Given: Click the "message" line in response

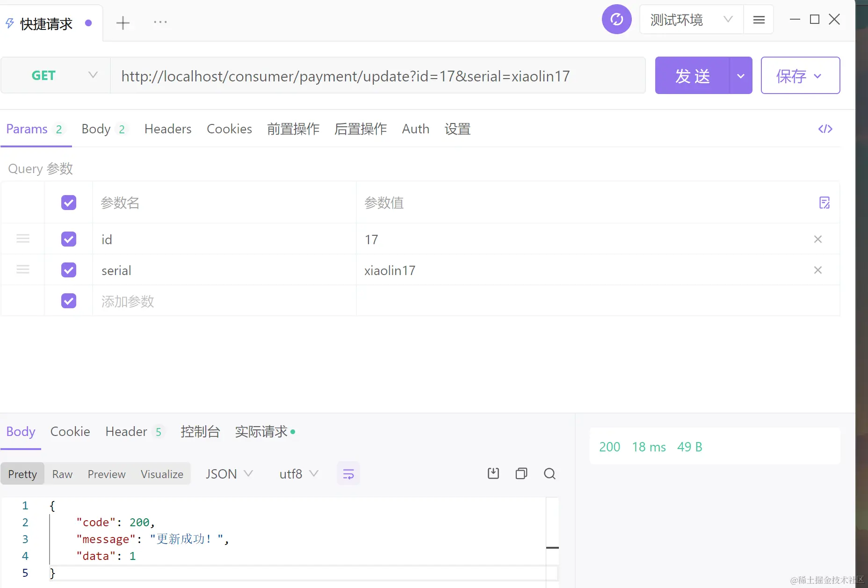Looking at the screenshot, I should click(x=152, y=539).
